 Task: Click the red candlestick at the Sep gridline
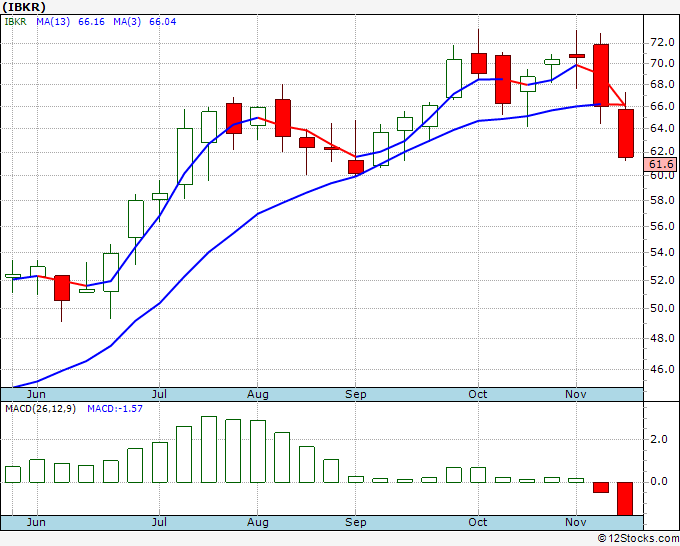356,167
